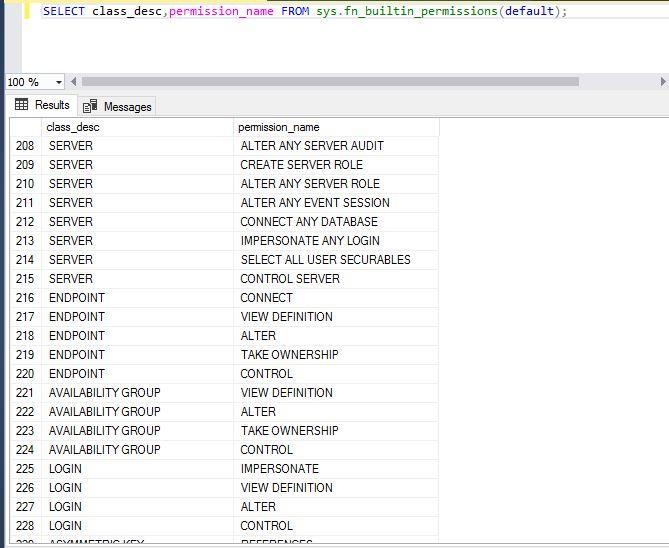669x548 pixels.
Task: Select TAKE OWNERSHIP in row 223
Action: (336, 431)
